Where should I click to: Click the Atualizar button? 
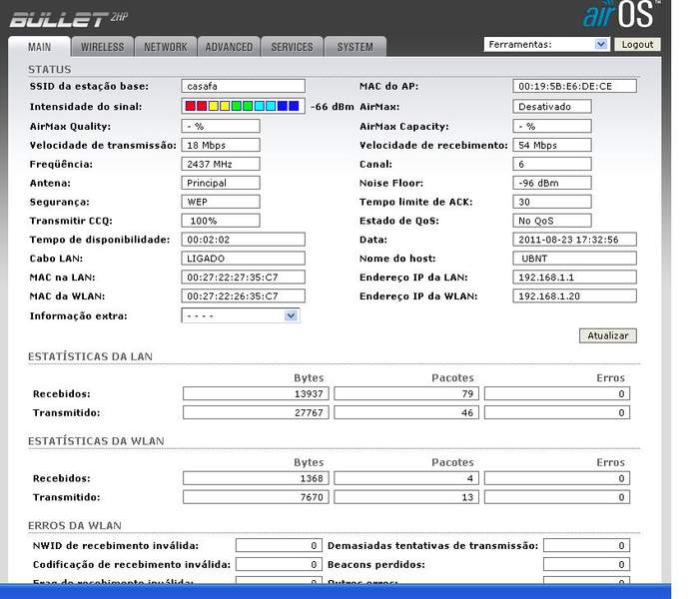(607, 335)
